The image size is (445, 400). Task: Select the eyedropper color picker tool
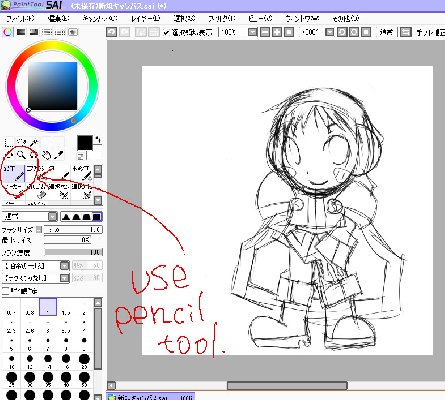point(59,155)
